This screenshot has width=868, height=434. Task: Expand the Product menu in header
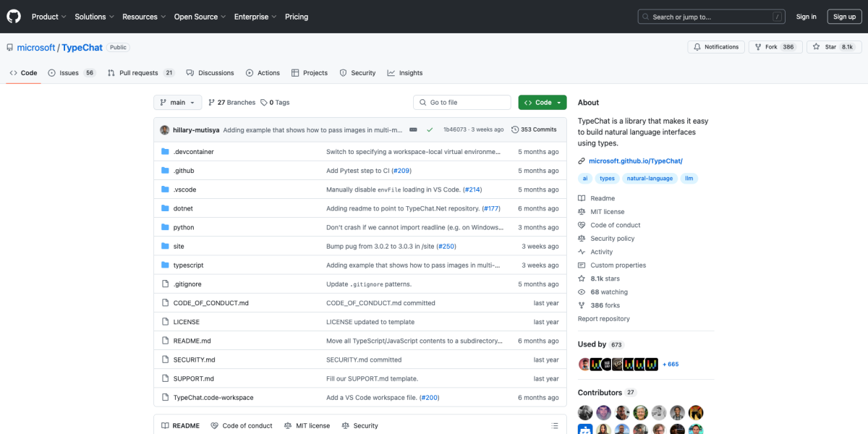[48, 17]
